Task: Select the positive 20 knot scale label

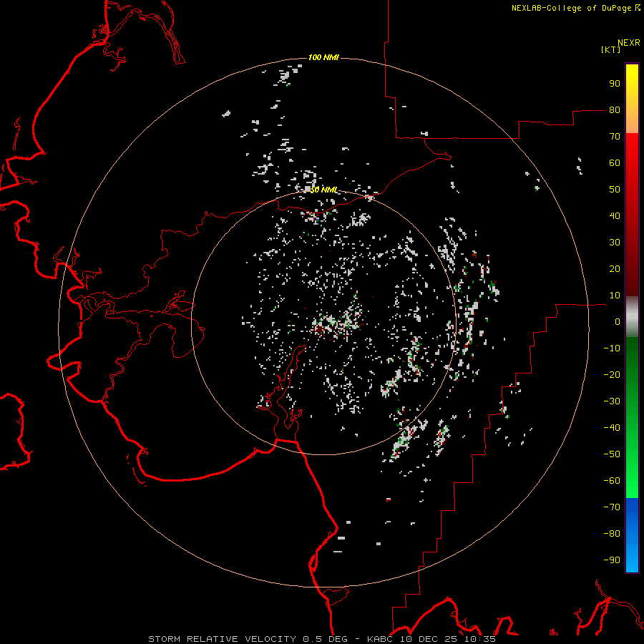Action: [x=615, y=268]
